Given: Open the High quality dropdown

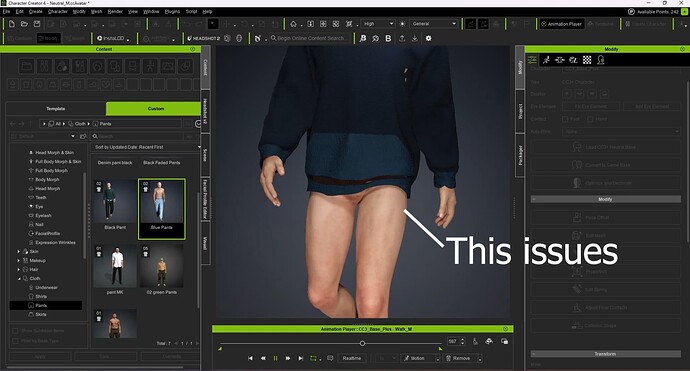Looking at the screenshot, I should (x=378, y=24).
